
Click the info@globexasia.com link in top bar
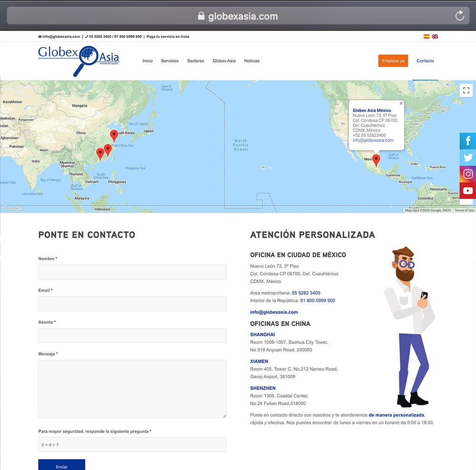61,37
